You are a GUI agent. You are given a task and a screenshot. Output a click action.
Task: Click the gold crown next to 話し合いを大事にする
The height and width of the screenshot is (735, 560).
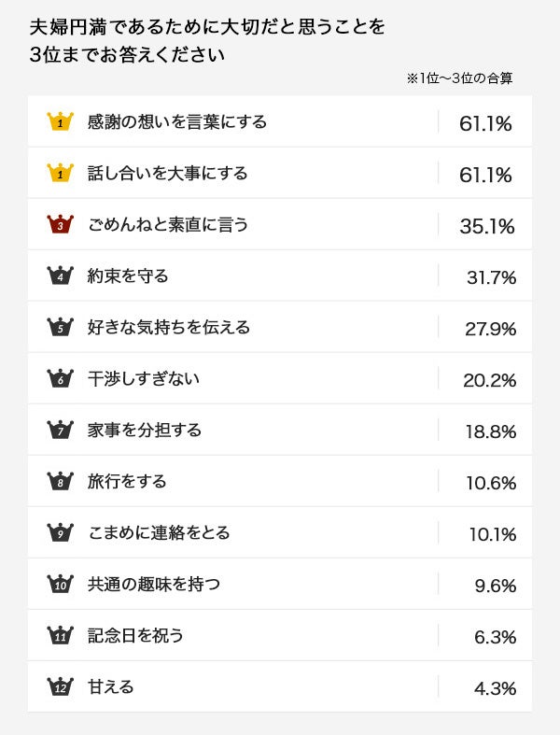60,173
